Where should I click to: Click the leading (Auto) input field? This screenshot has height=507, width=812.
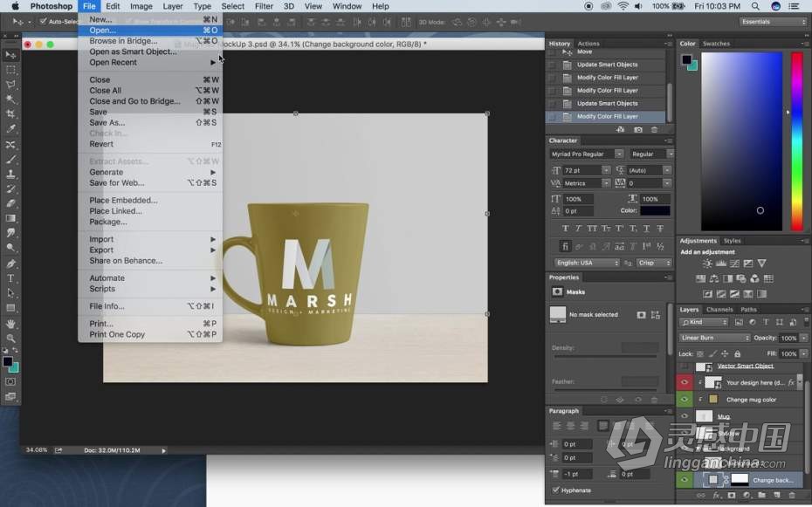pyautogui.click(x=644, y=170)
